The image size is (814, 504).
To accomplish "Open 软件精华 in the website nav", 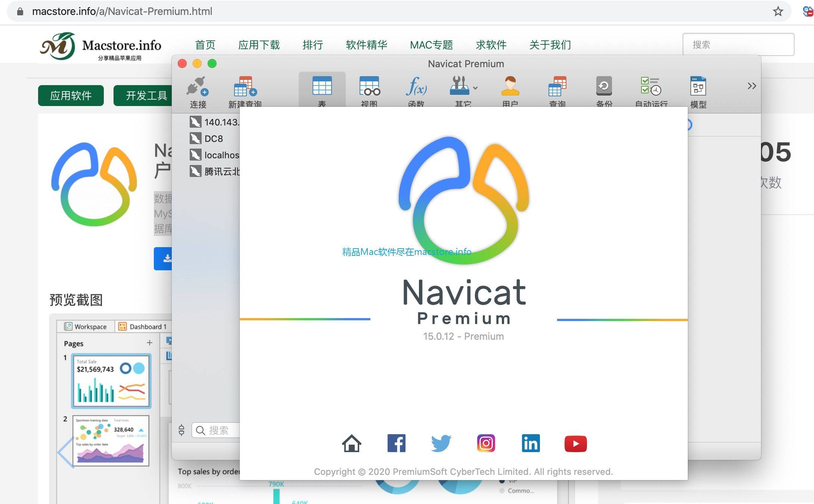I will pyautogui.click(x=367, y=45).
